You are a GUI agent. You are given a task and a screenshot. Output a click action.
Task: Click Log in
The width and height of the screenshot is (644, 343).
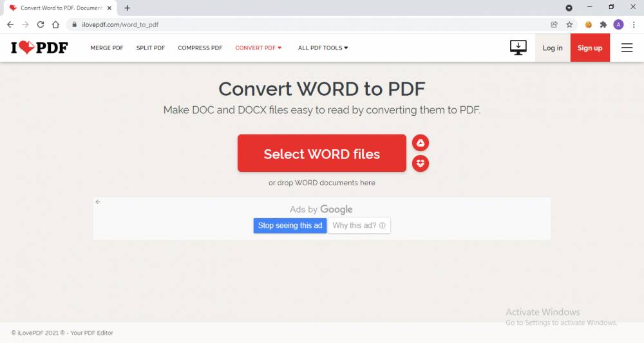[x=553, y=48]
